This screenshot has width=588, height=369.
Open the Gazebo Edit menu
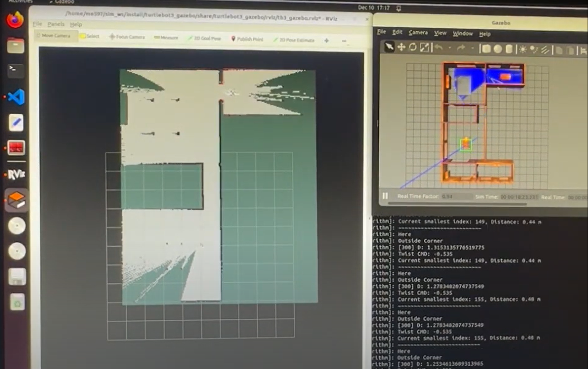click(397, 32)
